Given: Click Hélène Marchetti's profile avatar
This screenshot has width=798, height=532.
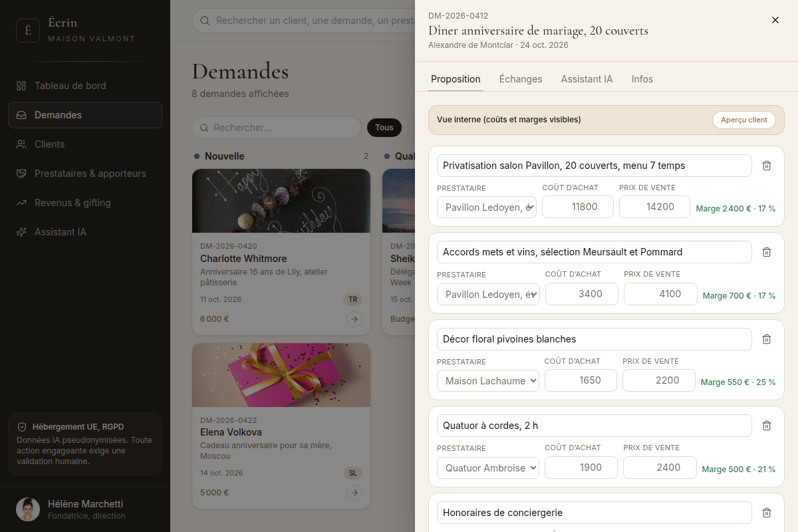Looking at the screenshot, I should click(x=28, y=509).
